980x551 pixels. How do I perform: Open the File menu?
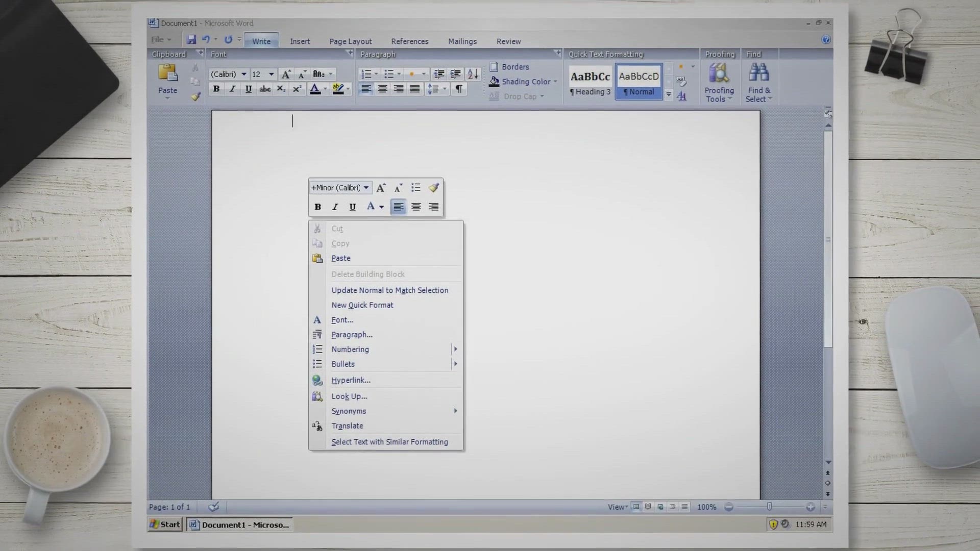click(161, 40)
